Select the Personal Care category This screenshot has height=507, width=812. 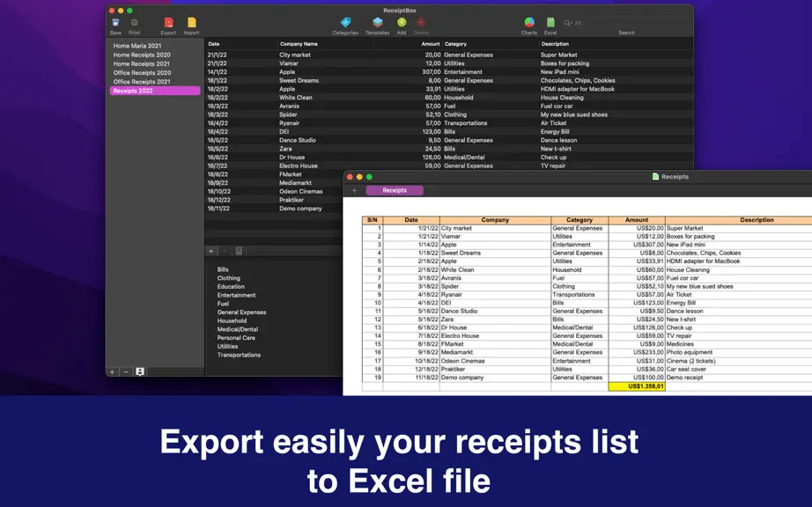tap(236, 338)
